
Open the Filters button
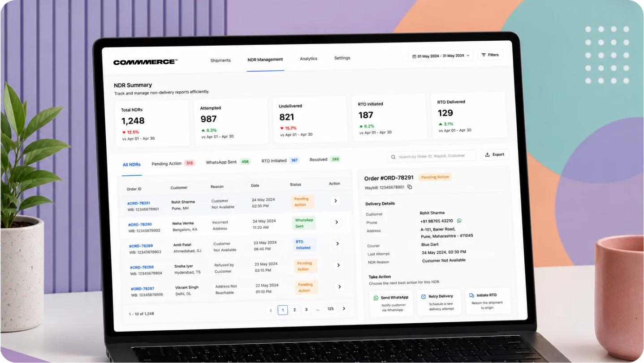coord(490,55)
